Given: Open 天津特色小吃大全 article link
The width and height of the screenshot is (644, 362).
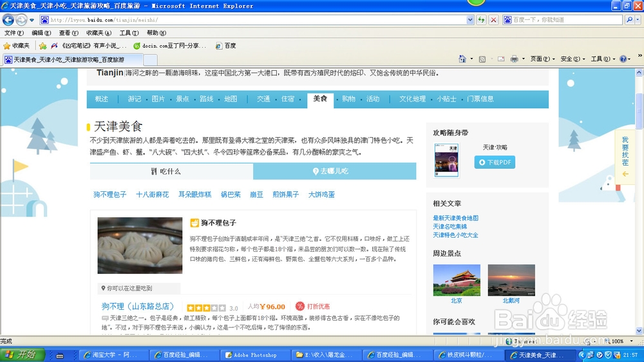Looking at the screenshot, I should click(455, 235).
